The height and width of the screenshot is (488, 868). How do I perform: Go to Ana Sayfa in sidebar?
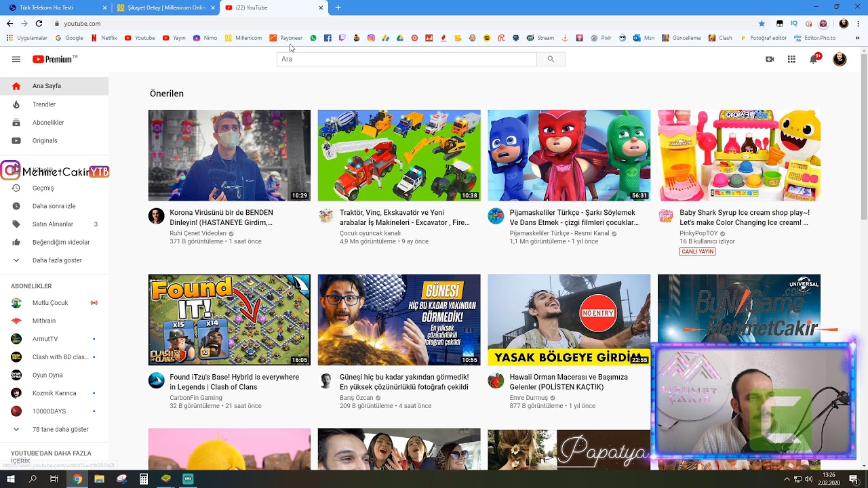point(54,86)
